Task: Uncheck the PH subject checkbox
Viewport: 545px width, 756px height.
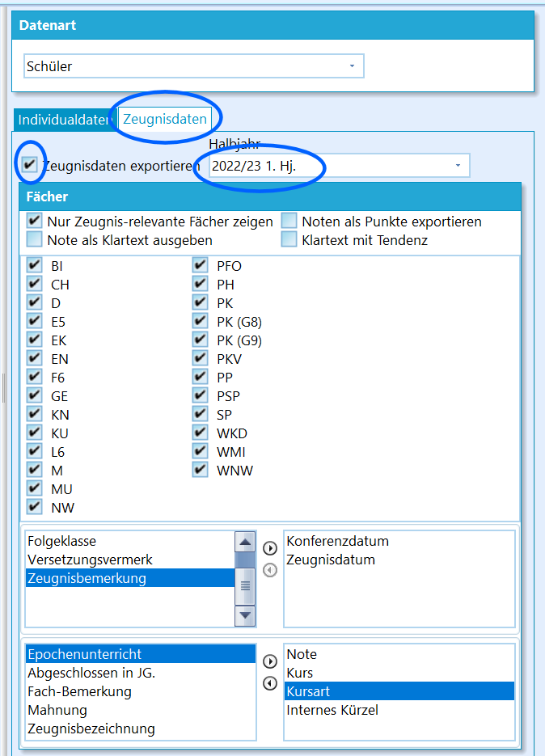Action: (201, 285)
